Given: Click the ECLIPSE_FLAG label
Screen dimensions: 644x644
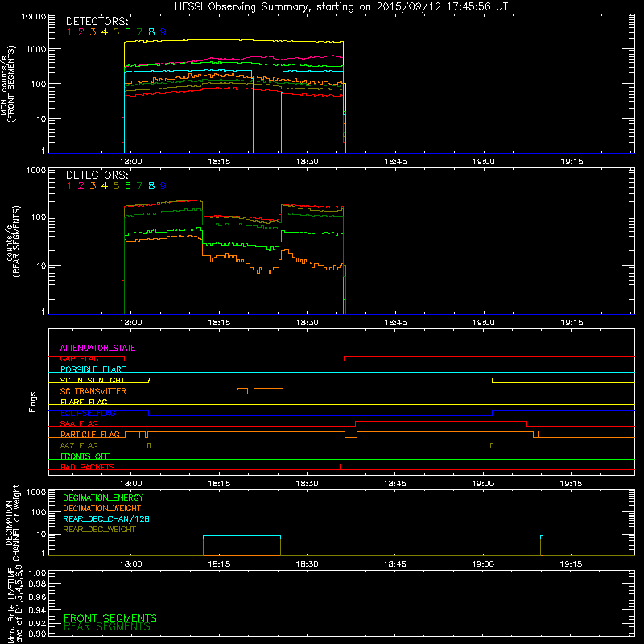Looking at the screenshot, I should 88,413.
